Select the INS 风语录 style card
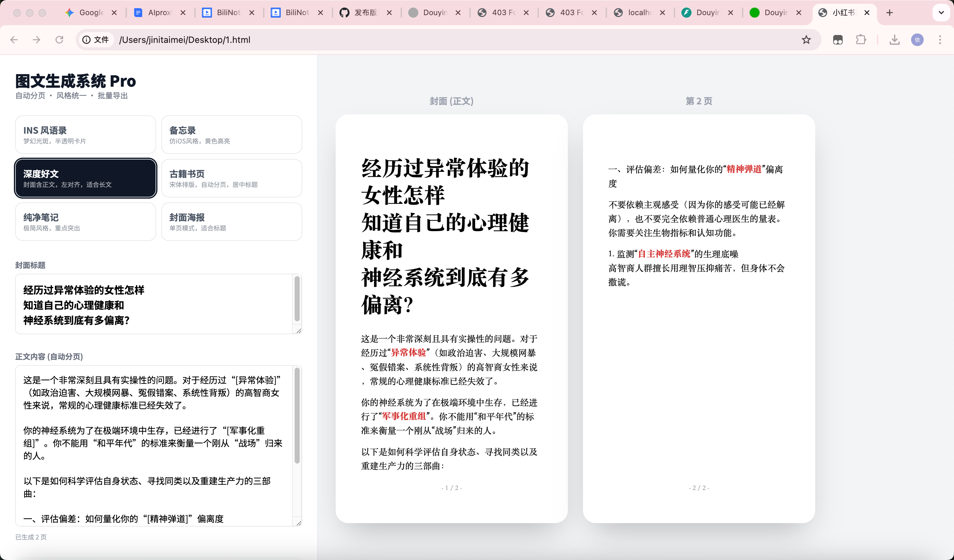The width and height of the screenshot is (954, 560). tap(85, 135)
